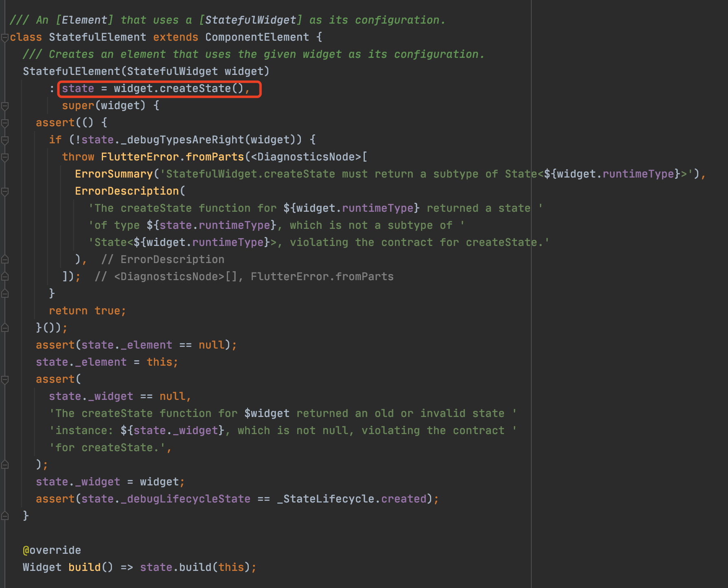Image resolution: width=728 pixels, height=588 pixels.
Task: Click the 'extends' keyword
Action: pos(175,37)
